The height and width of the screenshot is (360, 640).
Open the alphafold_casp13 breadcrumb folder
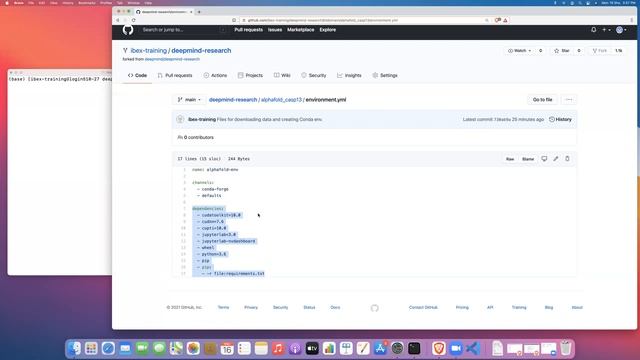coord(281,100)
